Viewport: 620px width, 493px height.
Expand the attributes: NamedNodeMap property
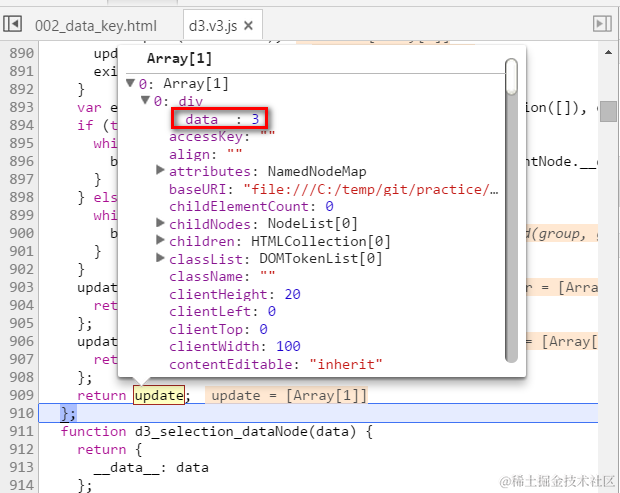coord(160,170)
